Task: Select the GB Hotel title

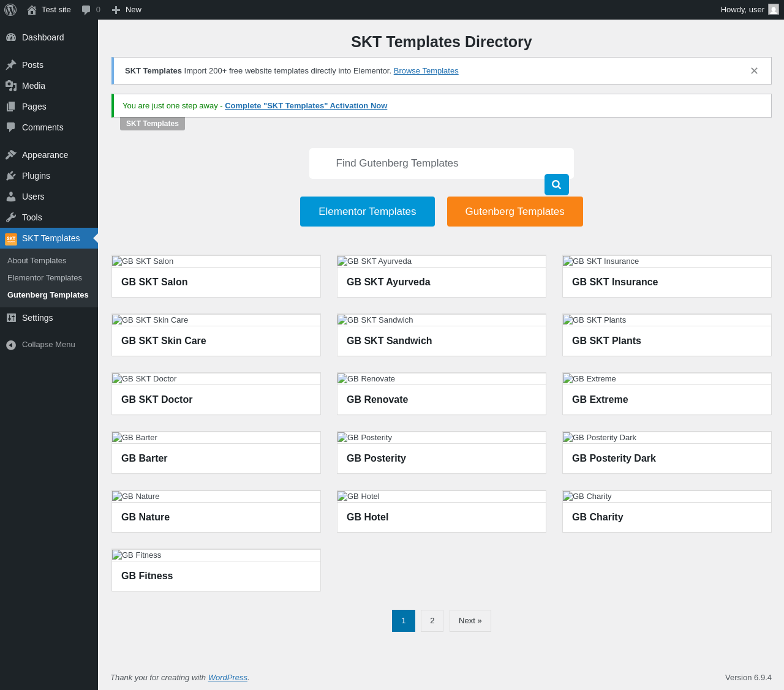Action: pos(367,517)
